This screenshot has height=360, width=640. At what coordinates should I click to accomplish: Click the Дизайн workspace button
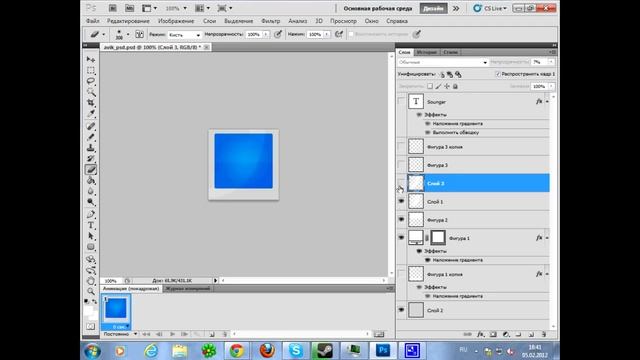pos(433,8)
